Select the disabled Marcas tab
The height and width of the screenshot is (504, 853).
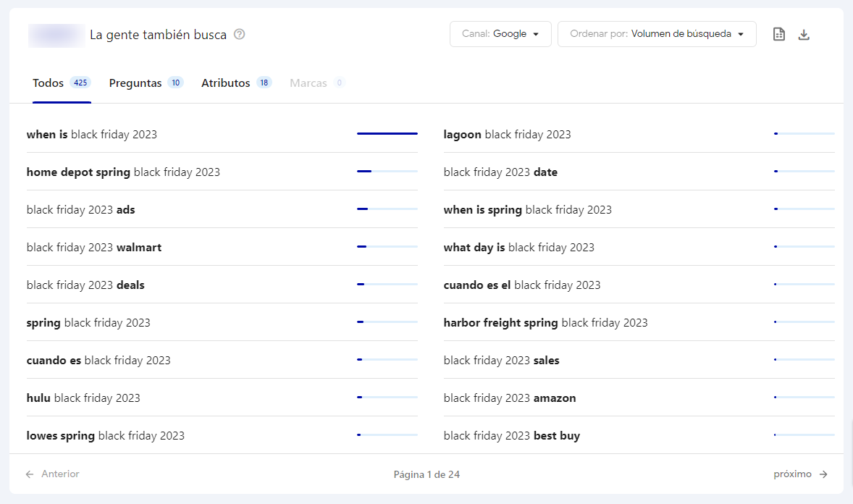pyautogui.click(x=316, y=83)
